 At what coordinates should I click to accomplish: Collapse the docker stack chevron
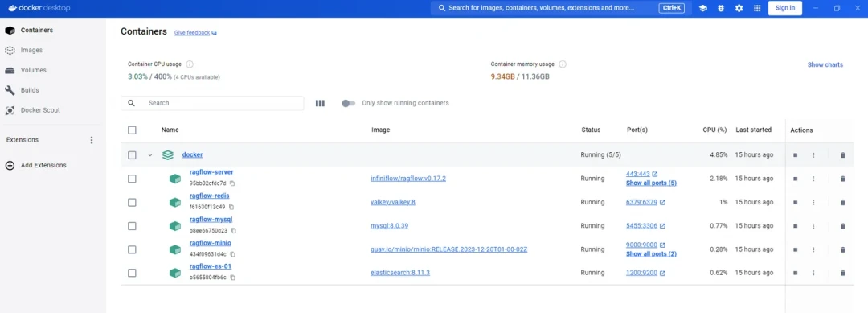click(x=150, y=155)
